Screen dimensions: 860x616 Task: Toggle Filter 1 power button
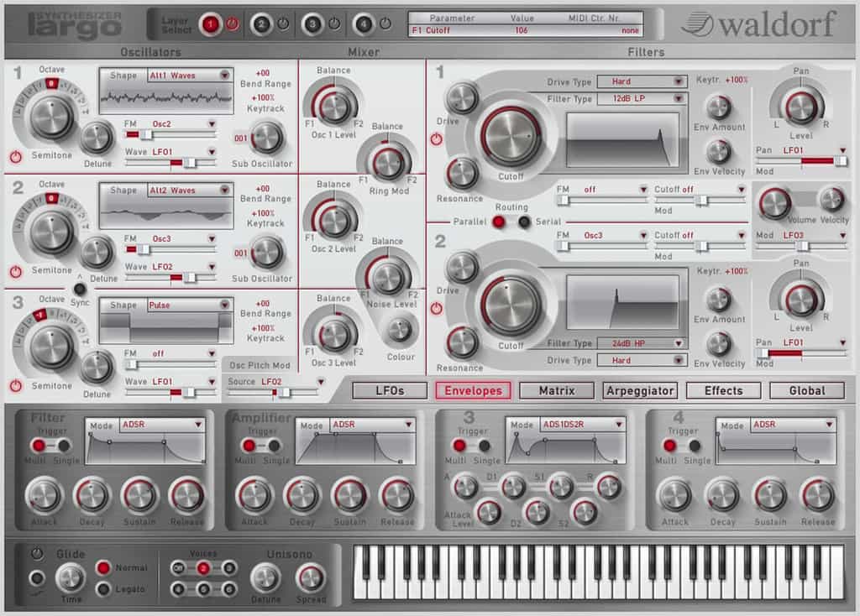tap(436, 139)
